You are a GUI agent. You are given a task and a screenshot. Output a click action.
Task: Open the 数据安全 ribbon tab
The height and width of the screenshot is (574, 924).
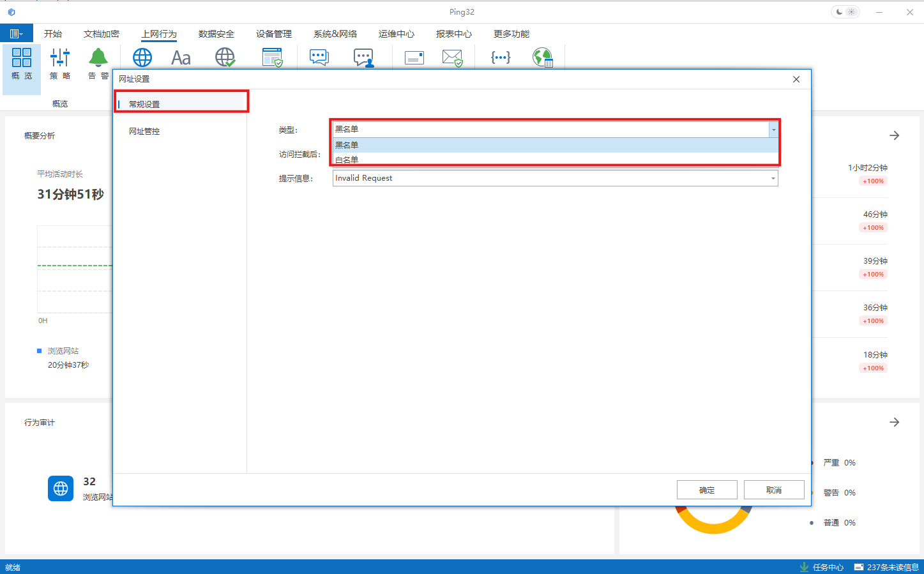click(x=216, y=34)
